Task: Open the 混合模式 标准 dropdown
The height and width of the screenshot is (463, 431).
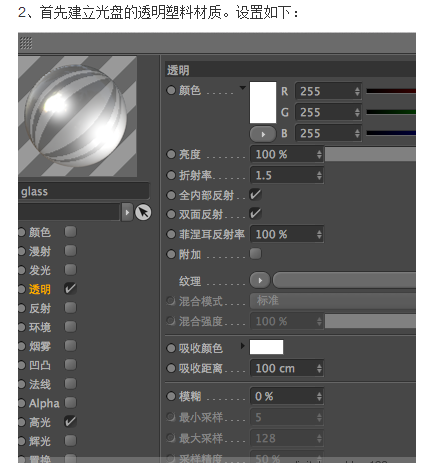Action: tap(333, 301)
